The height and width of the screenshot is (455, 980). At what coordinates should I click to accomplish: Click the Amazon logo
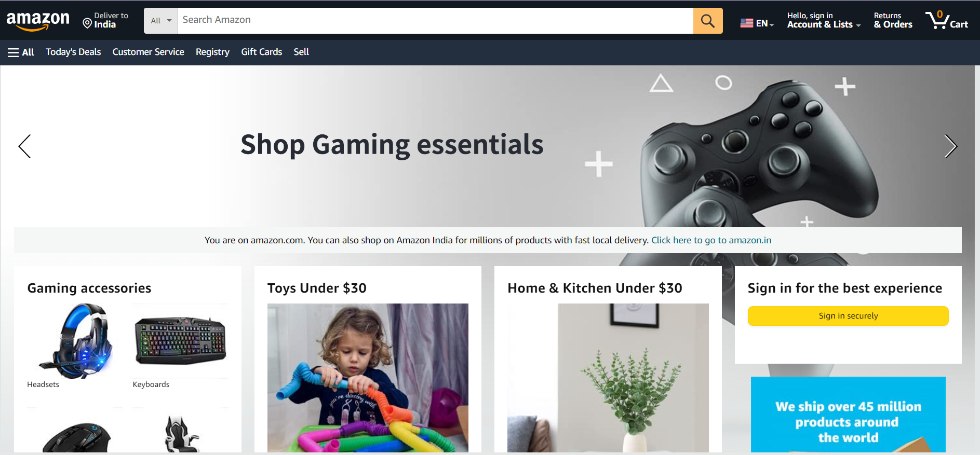pos(38,21)
